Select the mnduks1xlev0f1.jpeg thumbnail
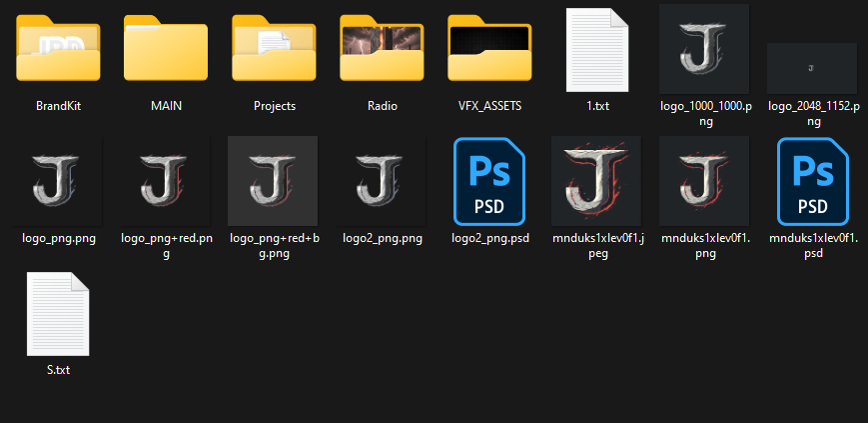The image size is (868, 423). coord(596,181)
